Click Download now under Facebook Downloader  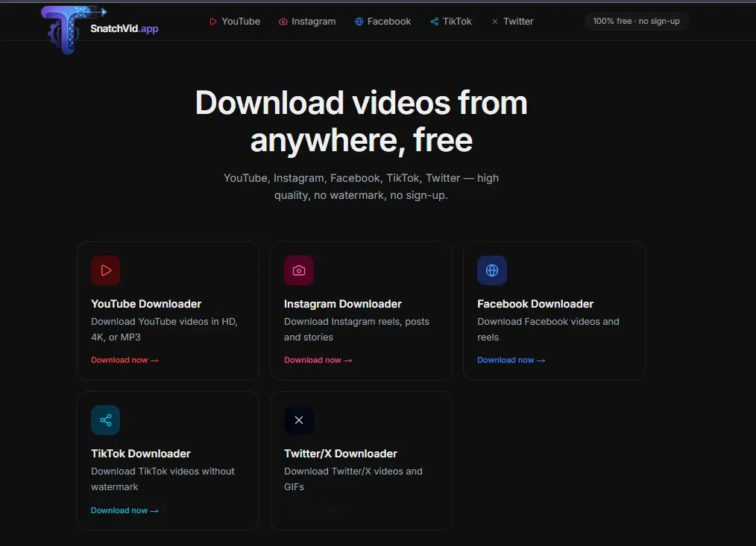point(511,360)
